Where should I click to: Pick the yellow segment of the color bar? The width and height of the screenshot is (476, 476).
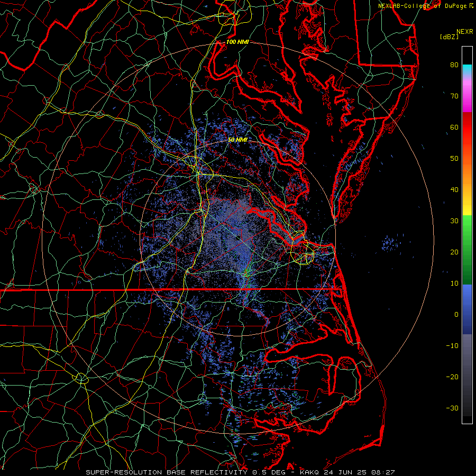[467, 206]
